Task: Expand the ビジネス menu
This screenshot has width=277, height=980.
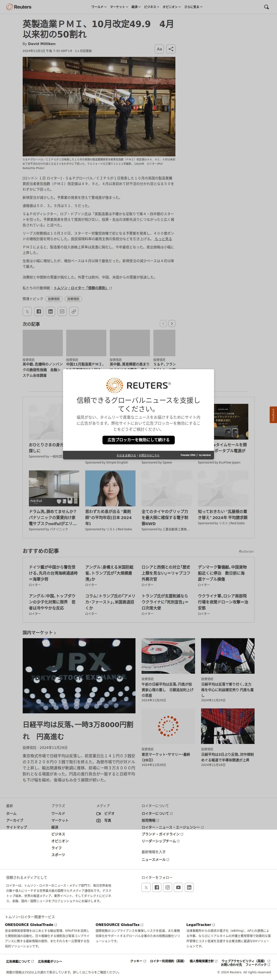Action: pyautogui.click(x=152, y=7)
